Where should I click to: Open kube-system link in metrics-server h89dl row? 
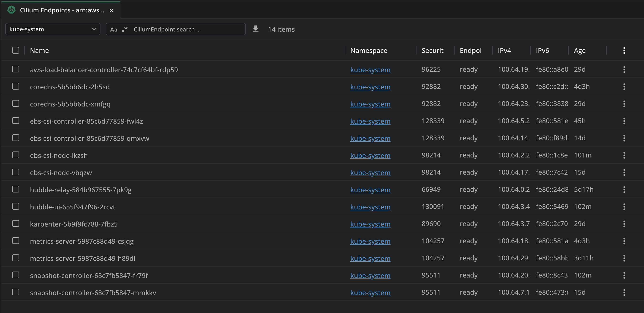[x=370, y=258]
